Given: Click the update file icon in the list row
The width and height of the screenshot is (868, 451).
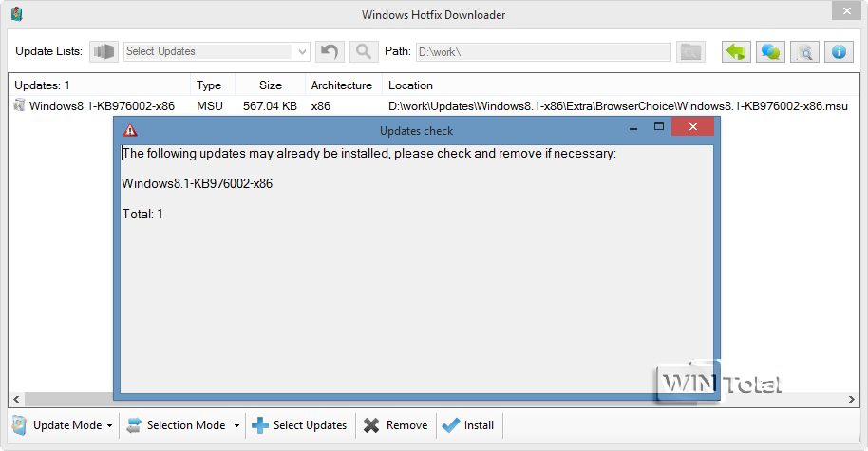Looking at the screenshot, I should pos(19,105).
